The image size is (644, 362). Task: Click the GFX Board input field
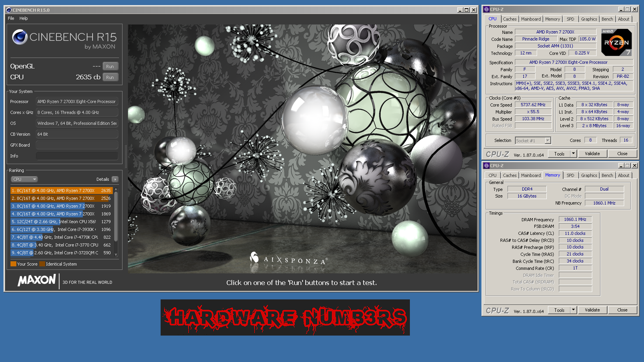77,145
